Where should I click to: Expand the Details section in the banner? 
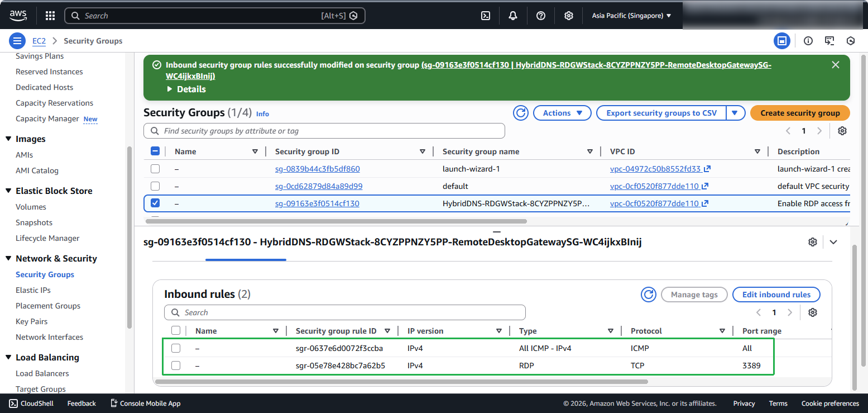(186, 89)
